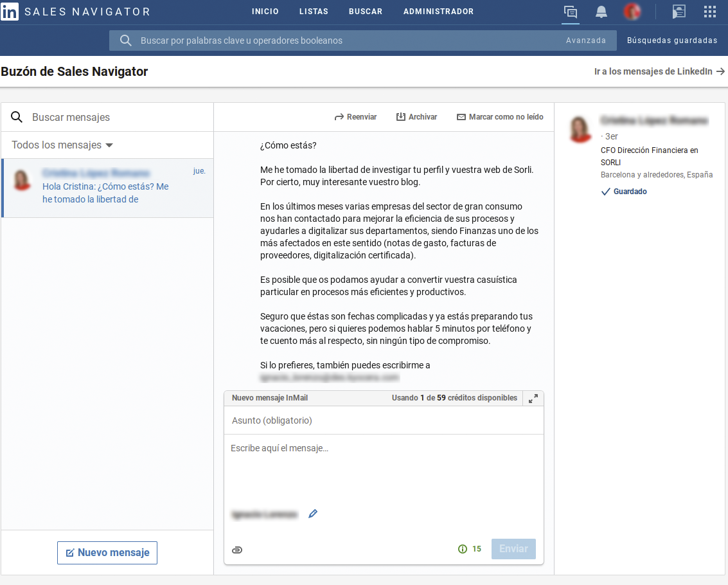Click the arrow beside Ir a los mensajes
This screenshot has height=585, width=728.
point(720,71)
